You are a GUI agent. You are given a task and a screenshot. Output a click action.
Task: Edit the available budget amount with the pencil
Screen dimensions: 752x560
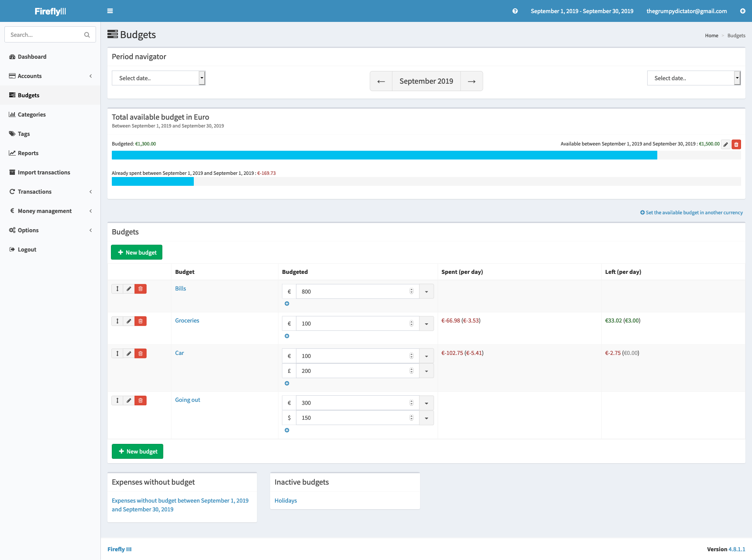pos(726,144)
